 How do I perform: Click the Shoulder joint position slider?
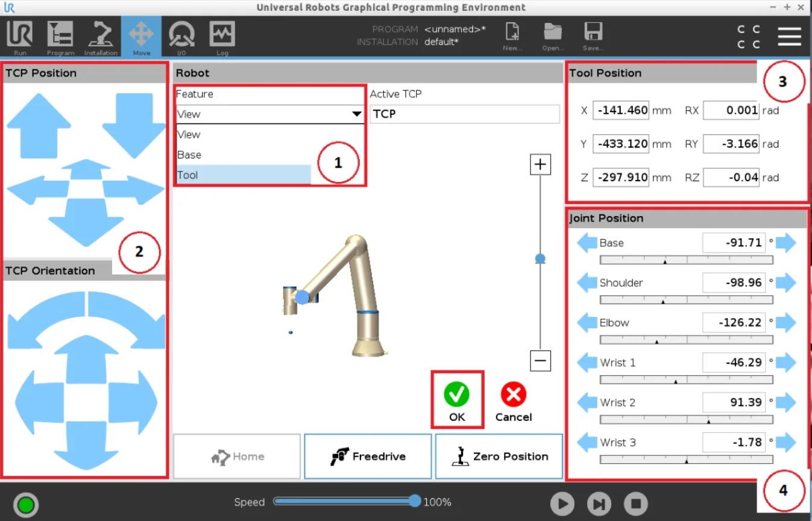point(687,300)
